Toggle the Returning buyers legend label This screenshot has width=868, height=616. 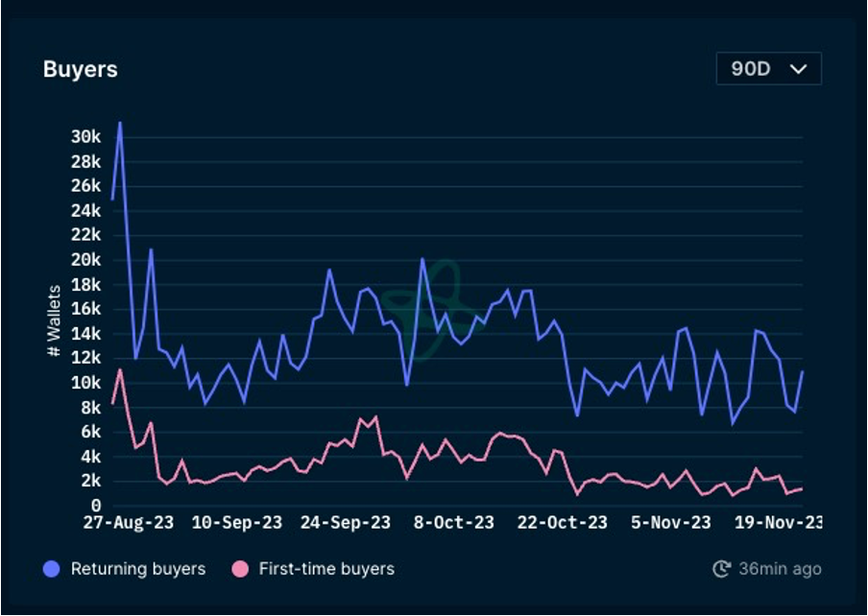pos(137,569)
